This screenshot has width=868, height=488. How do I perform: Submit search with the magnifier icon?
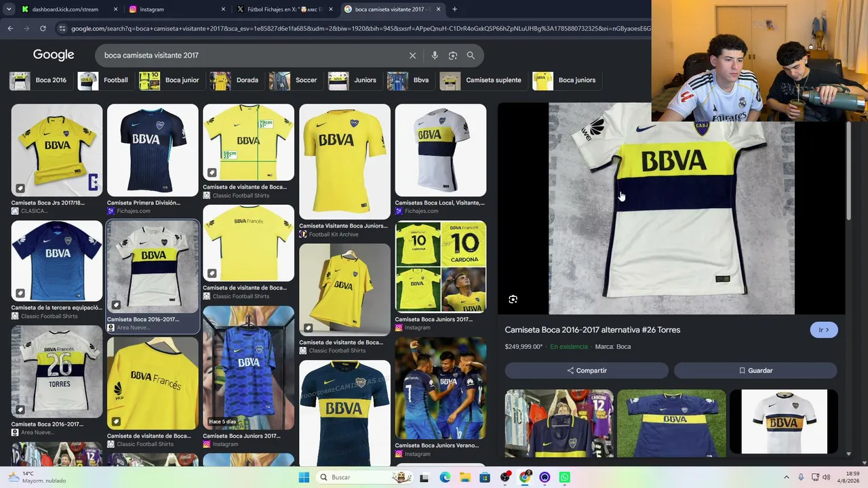coord(471,56)
